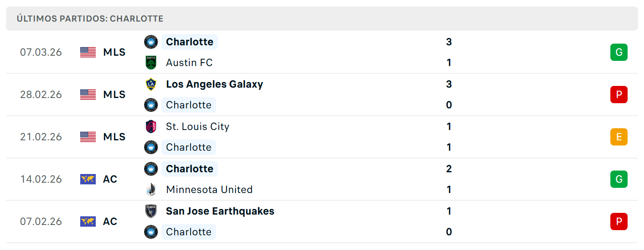Click the red P badge for Galaxy match
Image resolution: width=644 pixels, height=250 pixels.
pos(619,95)
